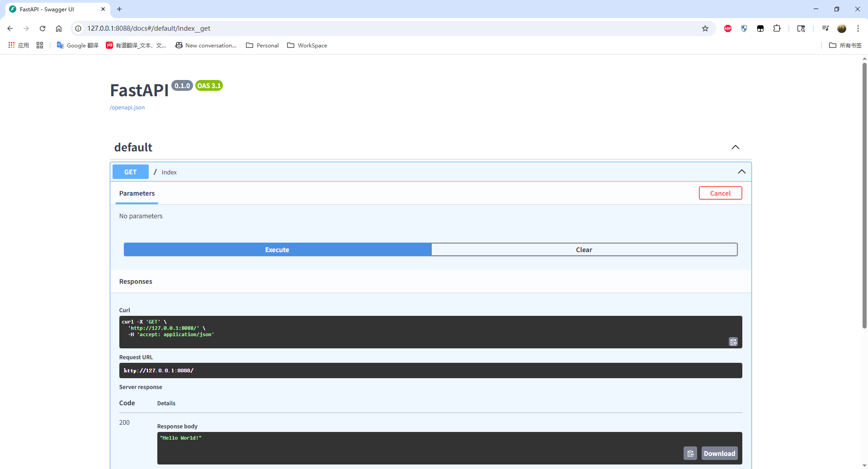The height and width of the screenshot is (469, 868).
Task: Click the Request URL value http://127.0.0.1:8088/
Action: coord(158,371)
